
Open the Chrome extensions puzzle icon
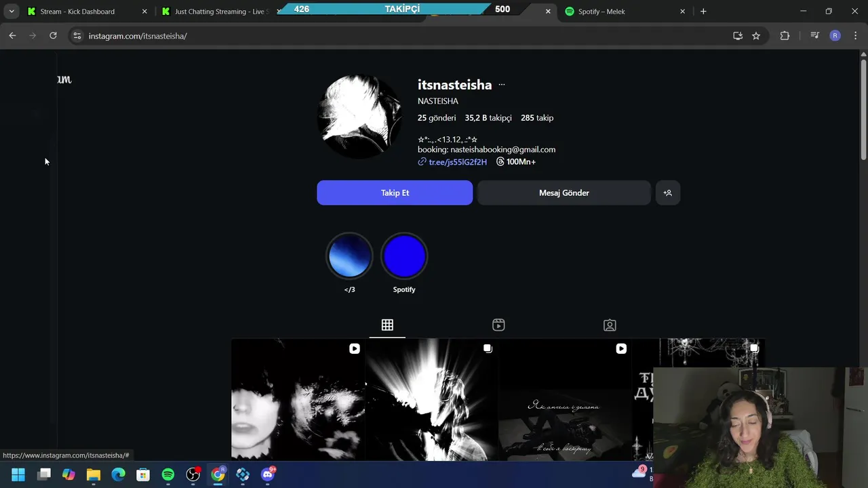point(785,36)
